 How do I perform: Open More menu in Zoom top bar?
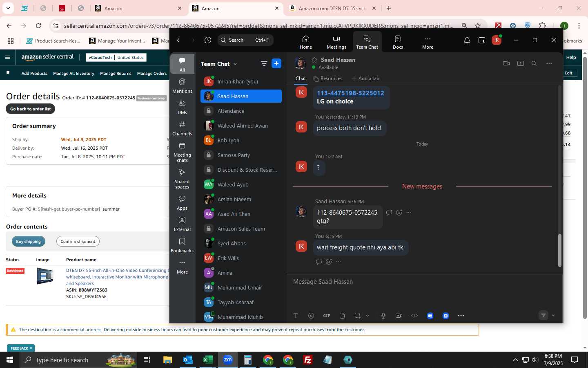point(428,42)
